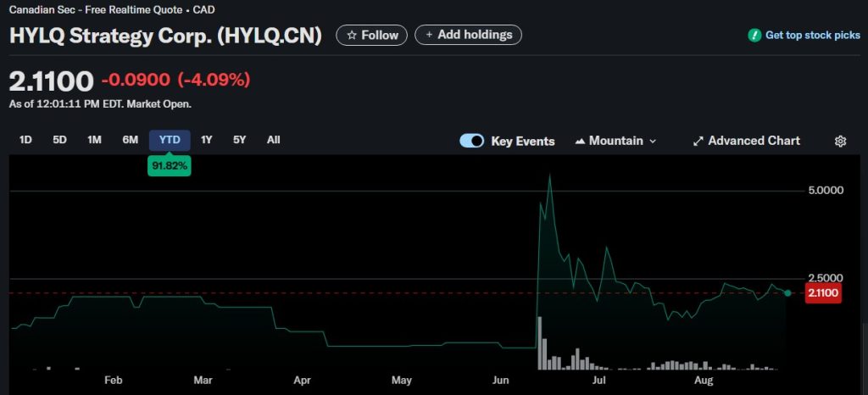
Task: Toggle the Key Events switch
Action: pyautogui.click(x=471, y=141)
